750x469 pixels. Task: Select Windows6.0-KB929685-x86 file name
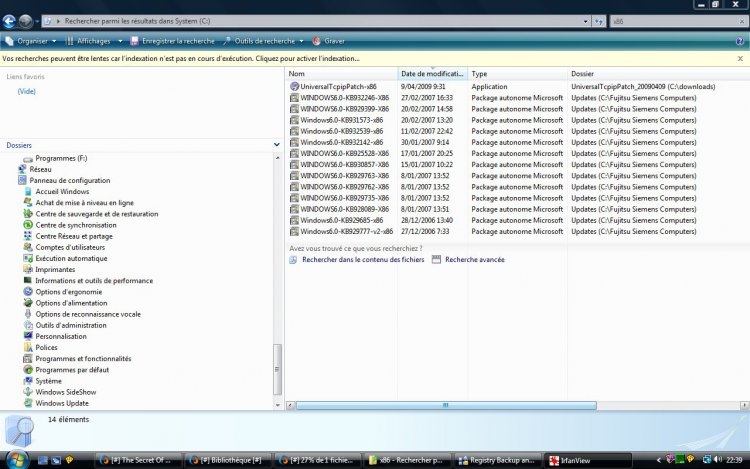[x=342, y=220]
